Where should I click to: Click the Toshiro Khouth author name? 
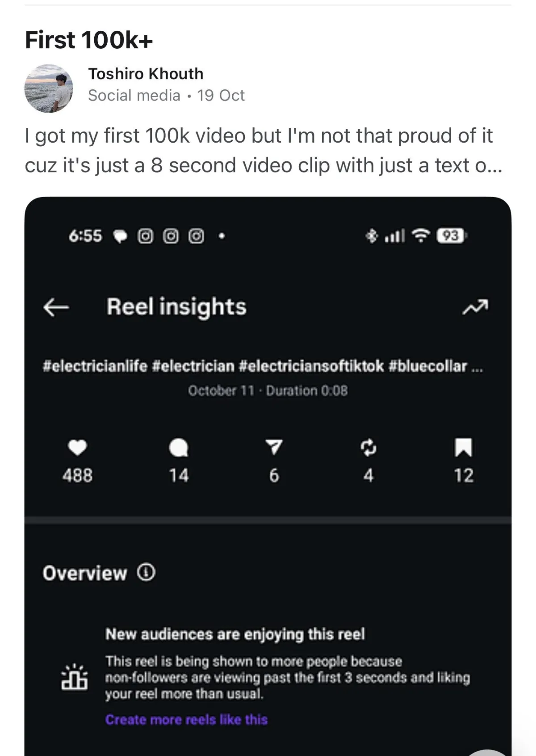[x=146, y=74]
